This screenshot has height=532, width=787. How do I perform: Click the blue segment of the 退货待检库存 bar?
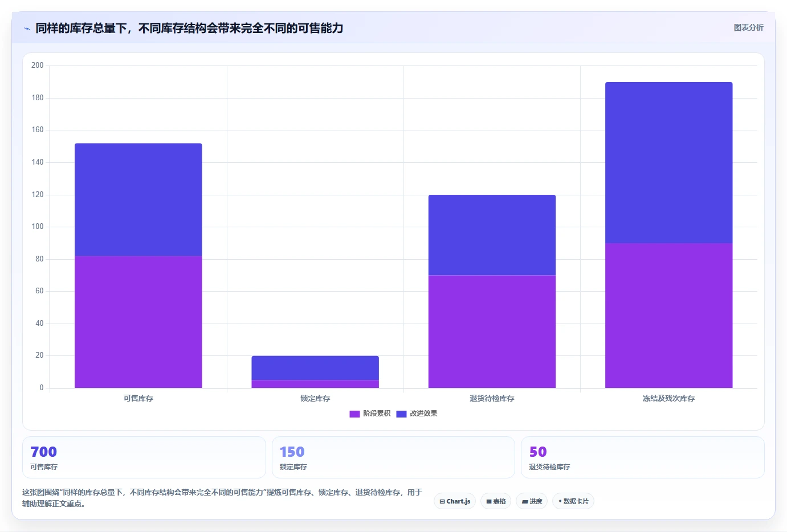(492, 235)
